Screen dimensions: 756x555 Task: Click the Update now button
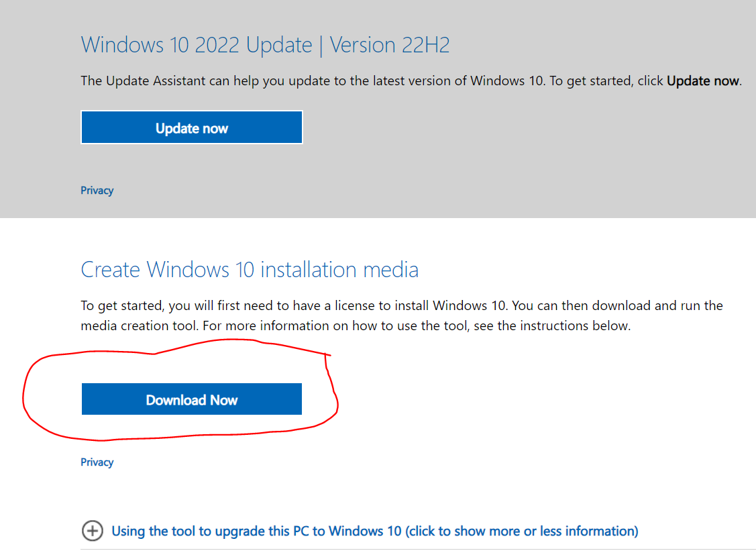tap(191, 128)
